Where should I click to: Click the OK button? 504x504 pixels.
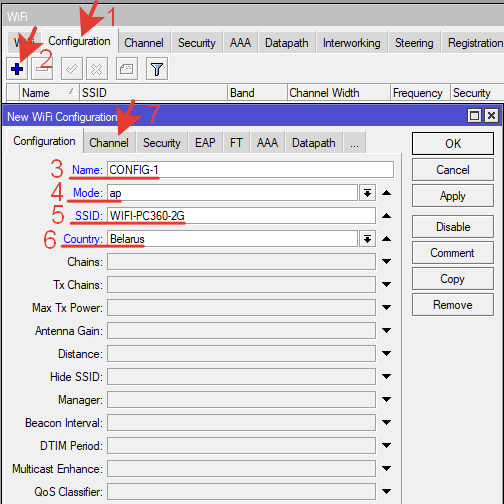453,144
